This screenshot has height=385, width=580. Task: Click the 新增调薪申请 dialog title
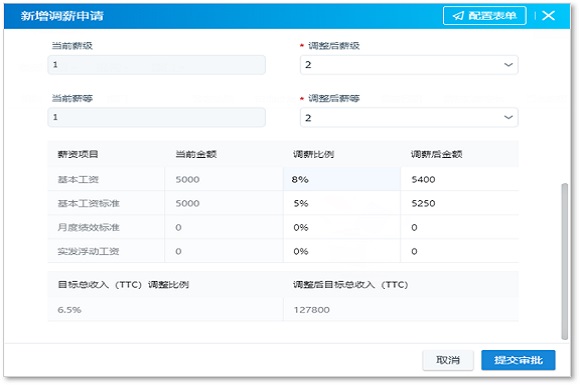tap(62, 16)
